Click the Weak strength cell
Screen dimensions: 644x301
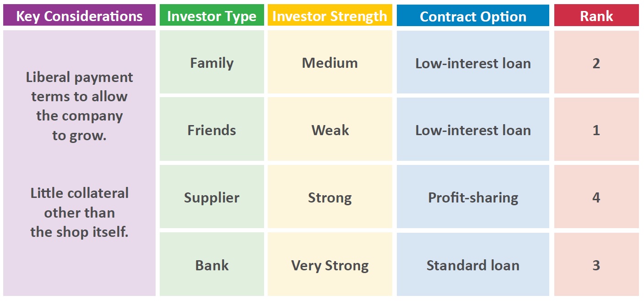coord(330,130)
